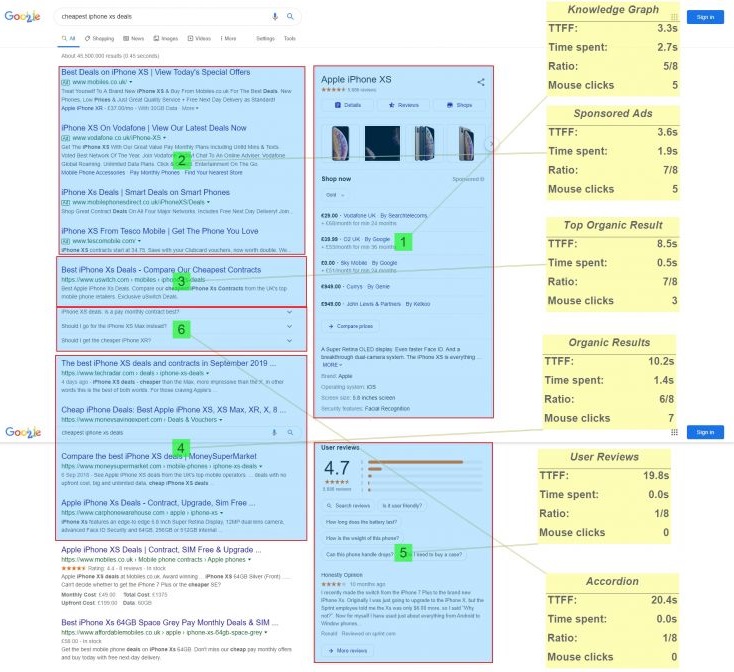Click the Google logo next to the topmost search box
The height and width of the screenshot is (672, 734).
pos(22,17)
